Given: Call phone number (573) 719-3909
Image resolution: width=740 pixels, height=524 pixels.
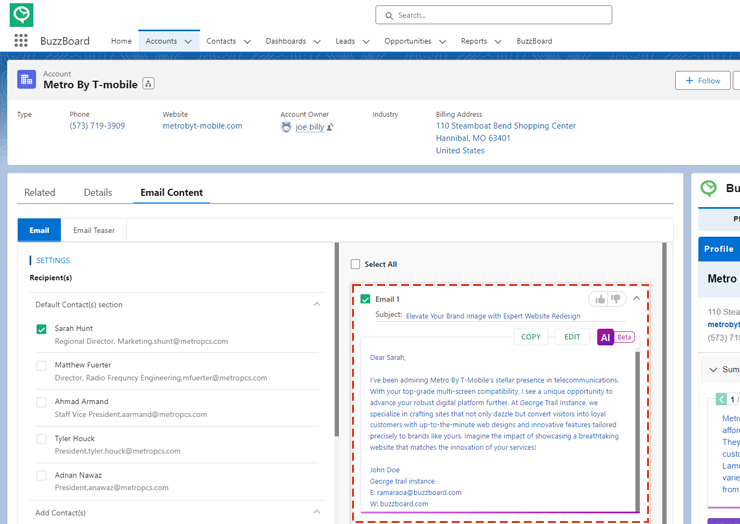Looking at the screenshot, I should [97, 126].
